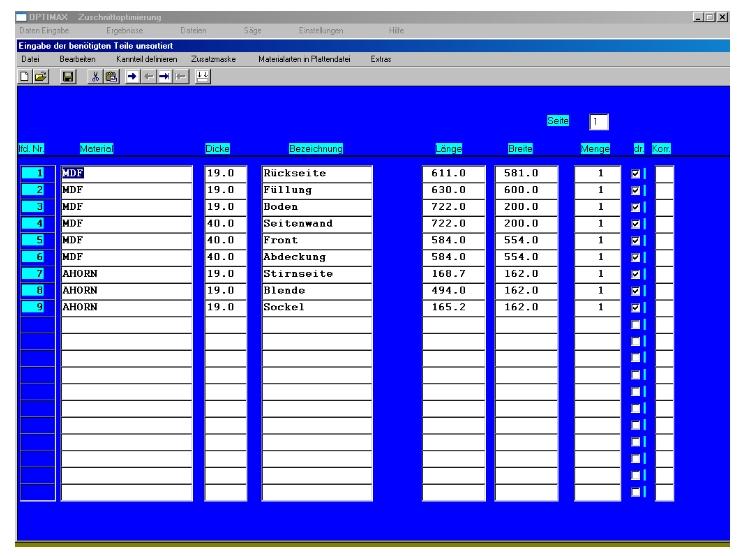Uncheck the dr. checkbox for Rückseite row
Viewport: 742px width, 556px height.
click(x=637, y=173)
